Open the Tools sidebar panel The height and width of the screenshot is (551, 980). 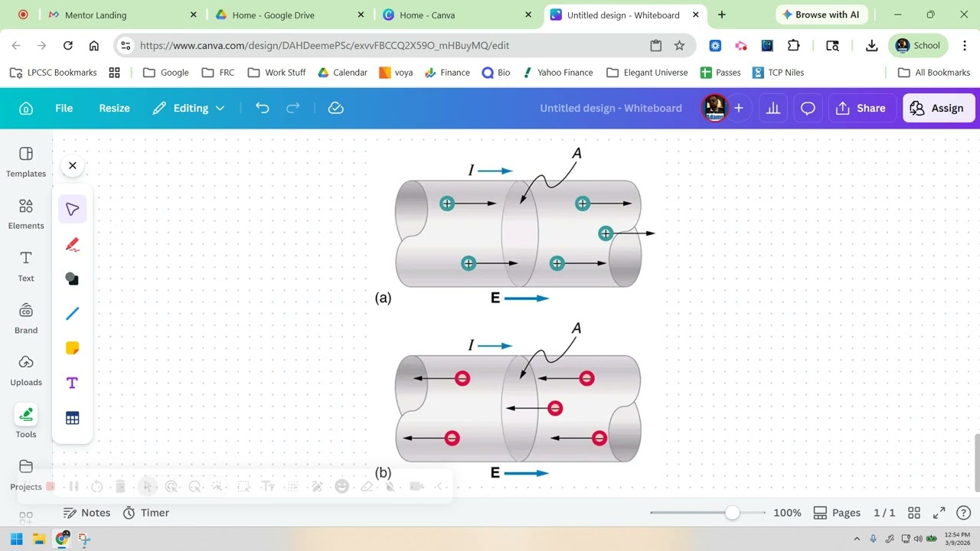coord(26,422)
